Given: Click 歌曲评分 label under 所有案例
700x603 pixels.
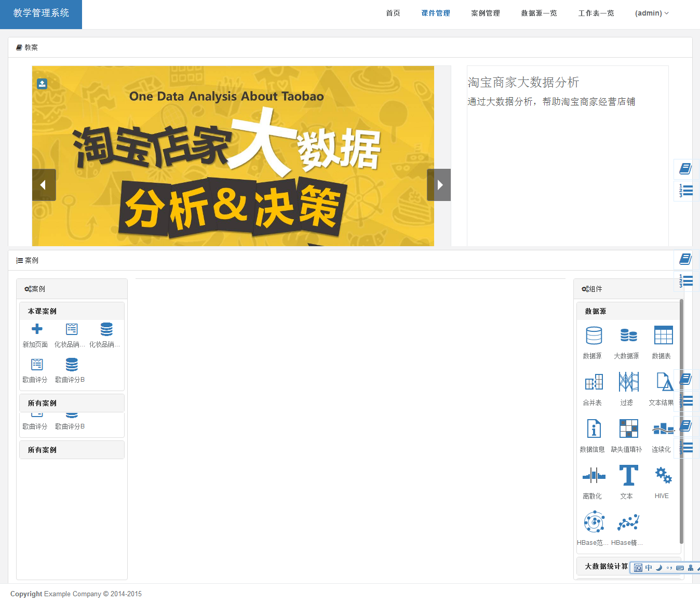Looking at the screenshot, I should click(x=35, y=426).
